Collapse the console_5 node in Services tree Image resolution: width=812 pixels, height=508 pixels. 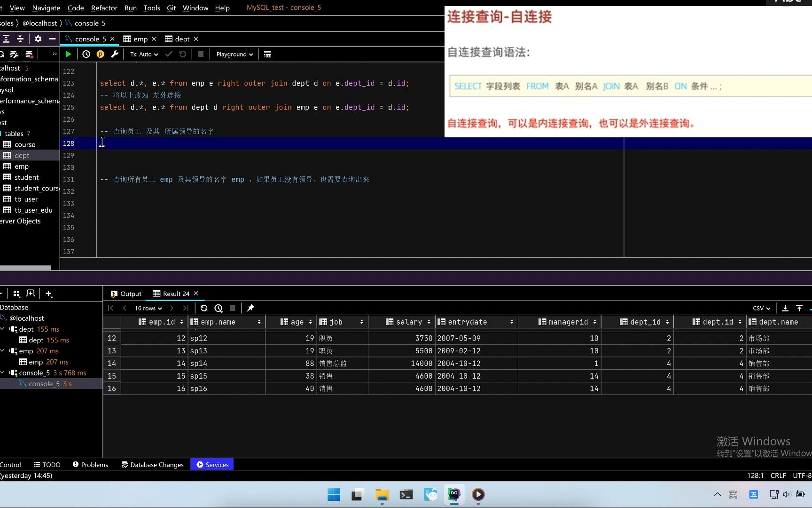point(3,373)
